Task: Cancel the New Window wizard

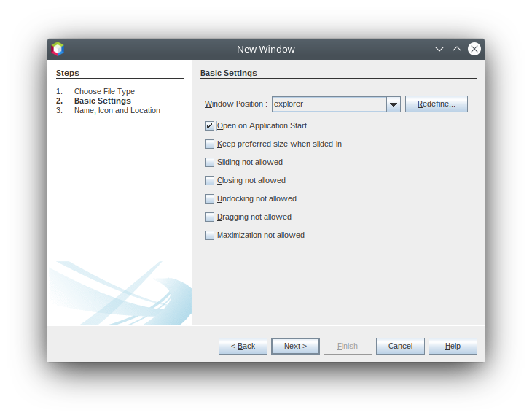Action: 400,346
